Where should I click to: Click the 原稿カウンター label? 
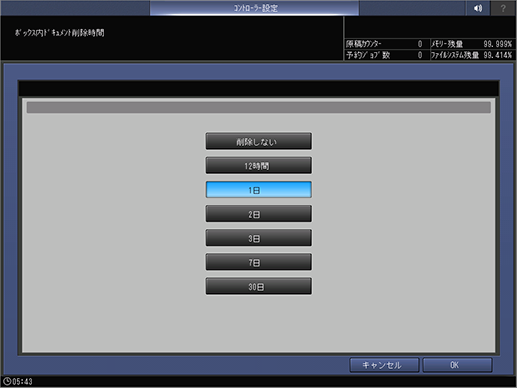(x=364, y=44)
